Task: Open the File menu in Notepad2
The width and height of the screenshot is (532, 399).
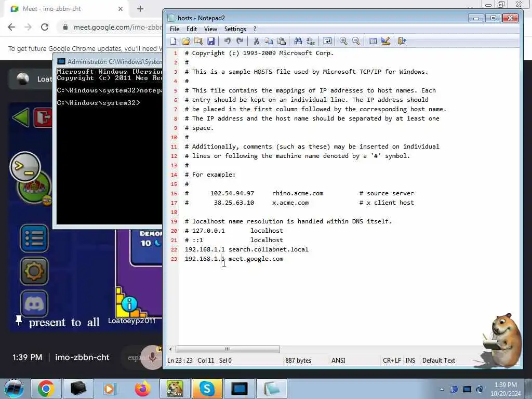Action: tap(175, 29)
